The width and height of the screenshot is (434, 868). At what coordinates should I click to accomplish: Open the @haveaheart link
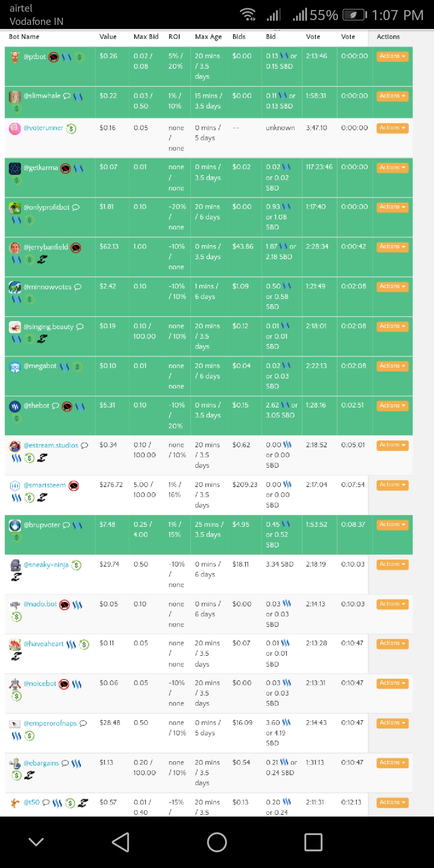43,644
